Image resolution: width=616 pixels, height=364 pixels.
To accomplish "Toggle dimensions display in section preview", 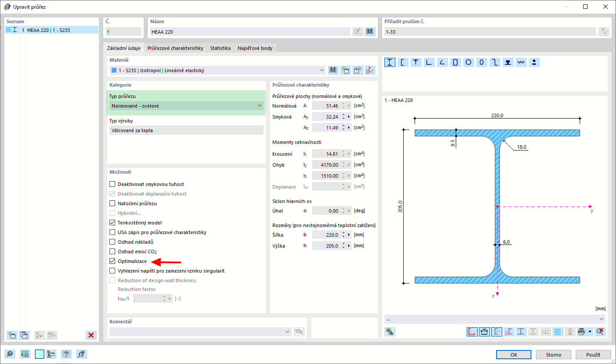I will (484, 332).
